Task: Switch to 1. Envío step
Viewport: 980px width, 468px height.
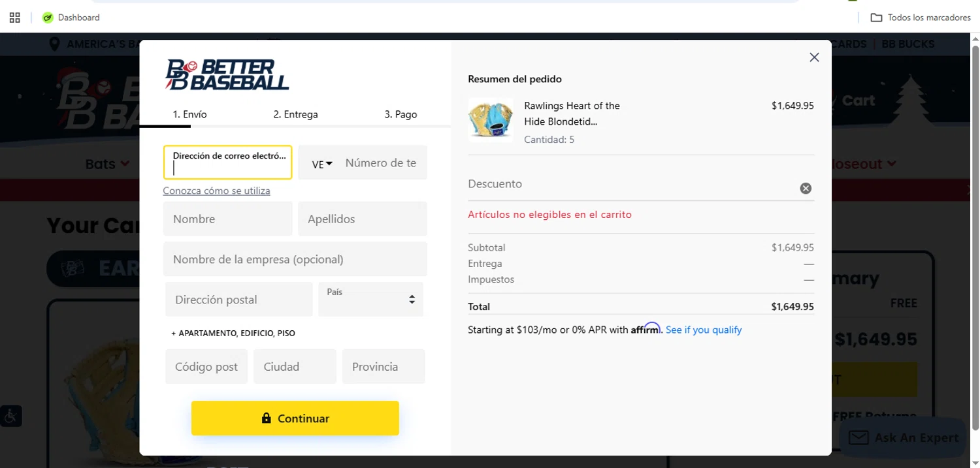Action: [189, 114]
